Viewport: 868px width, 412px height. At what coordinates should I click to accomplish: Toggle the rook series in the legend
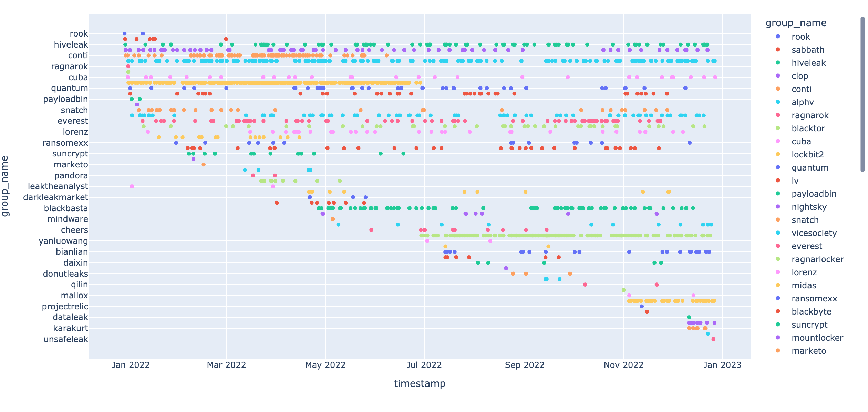click(x=800, y=37)
